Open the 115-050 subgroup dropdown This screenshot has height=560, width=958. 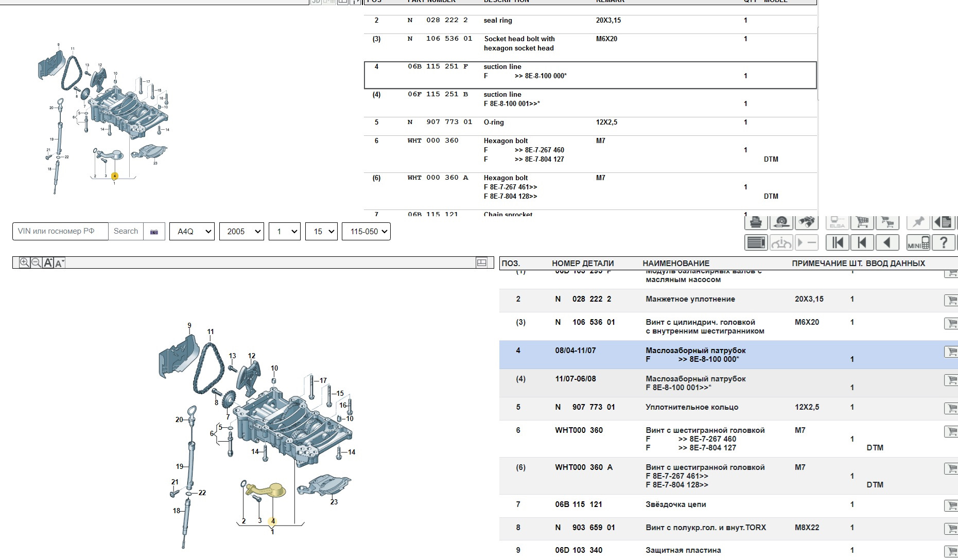tap(366, 232)
